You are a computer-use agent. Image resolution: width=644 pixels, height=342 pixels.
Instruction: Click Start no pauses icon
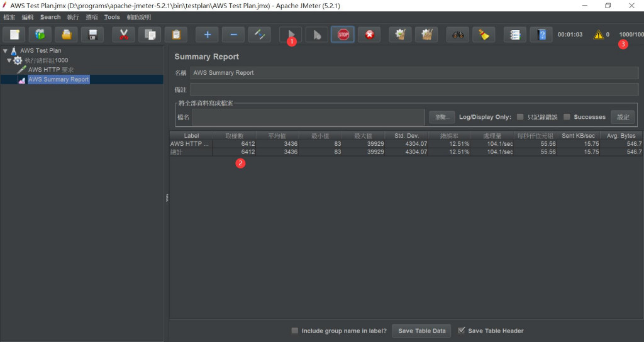tap(317, 35)
